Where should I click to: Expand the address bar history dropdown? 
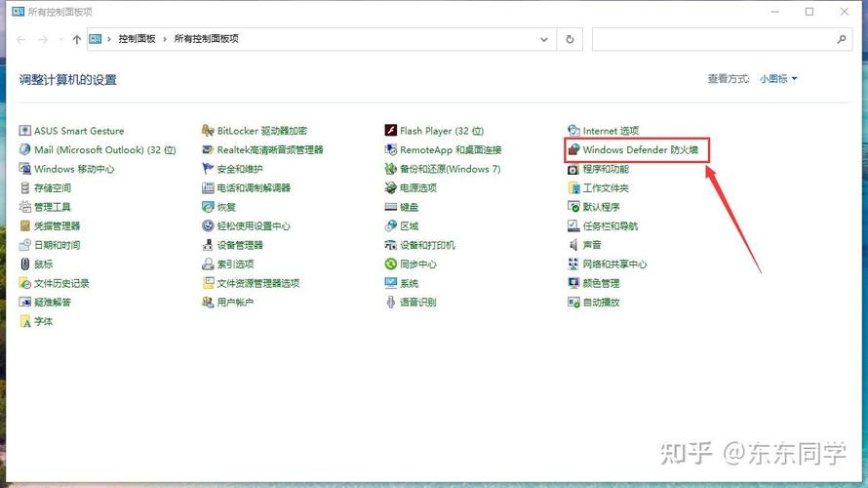coord(544,39)
